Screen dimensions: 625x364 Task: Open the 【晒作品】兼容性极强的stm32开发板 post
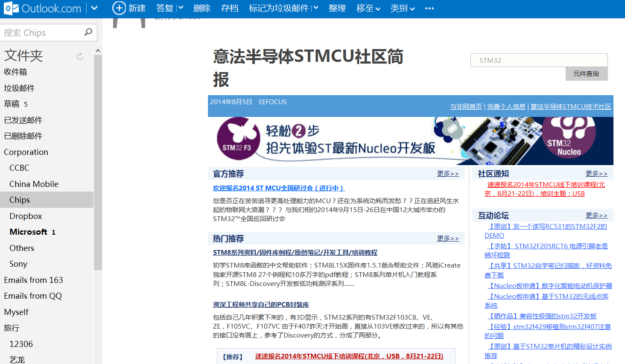click(542, 316)
